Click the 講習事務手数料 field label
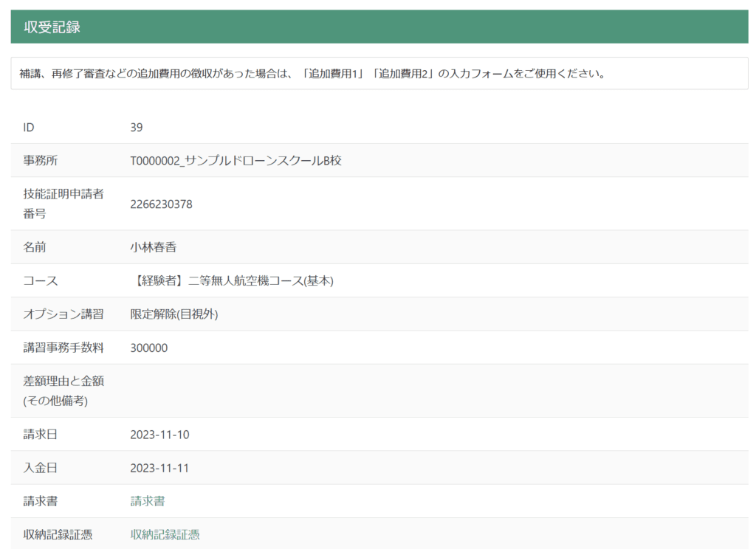 pyautogui.click(x=63, y=348)
